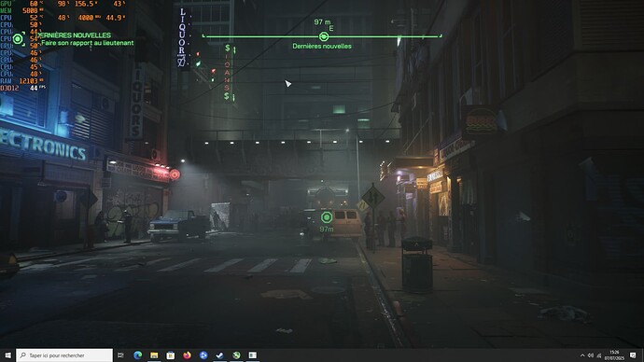Open the network status tray icon
The image size is (644, 362).
[x=599, y=355]
